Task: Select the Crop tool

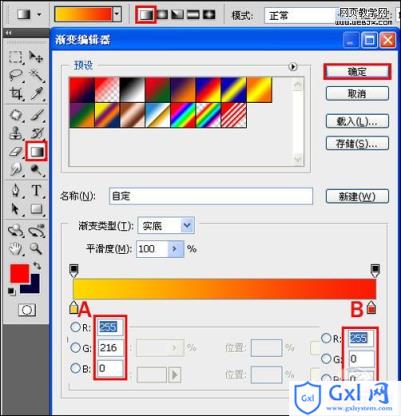Action: 16,93
